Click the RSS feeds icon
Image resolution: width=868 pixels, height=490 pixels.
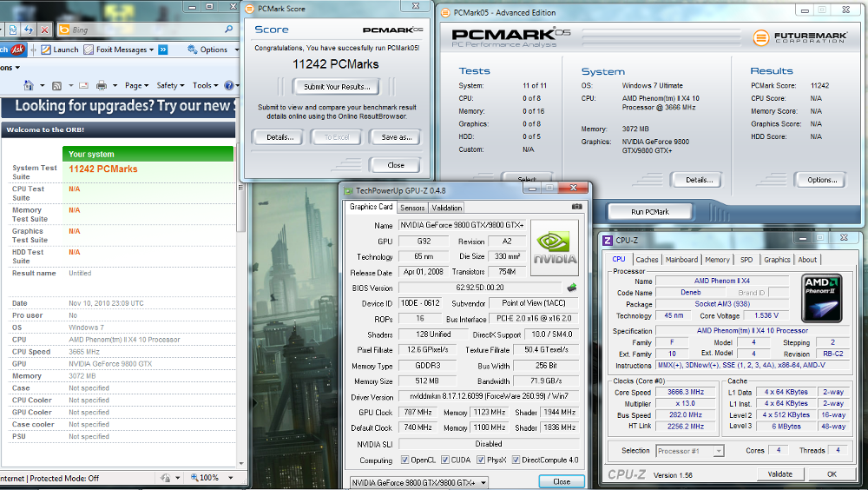click(x=56, y=85)
